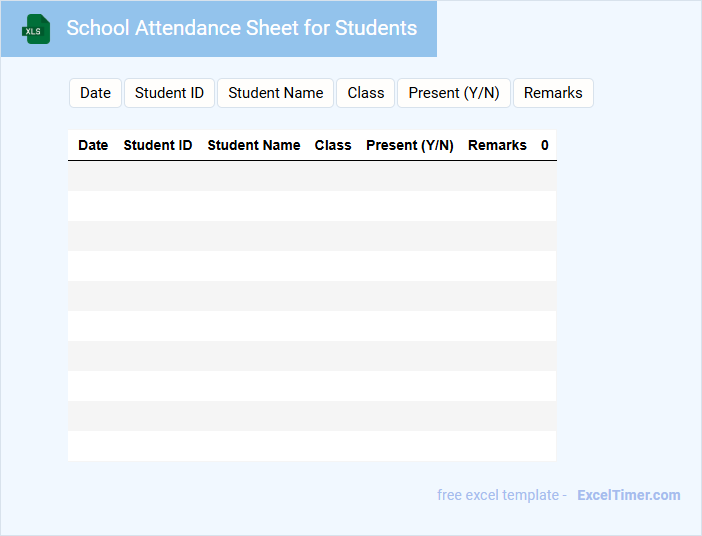The height and width of the screenshot is (536, 702).
Task: Click the last empty table row
Action: (x=312, y=446)
